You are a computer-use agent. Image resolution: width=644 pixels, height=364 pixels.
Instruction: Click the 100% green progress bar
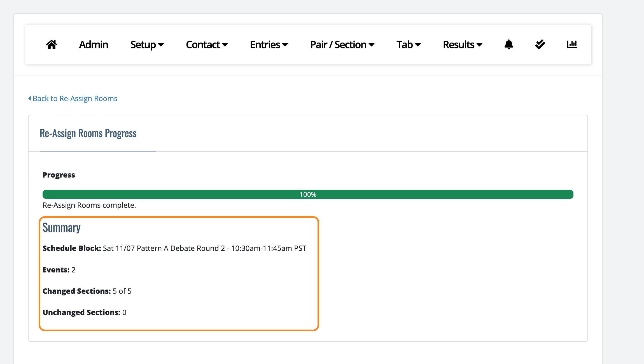pyautogui.click(x=308, y=194)
